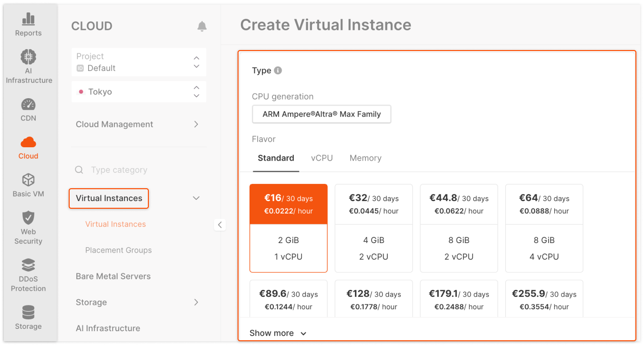Switch to the Memory flavor tab
Image resolution: width=644 pixels, height=346 pixels.
click(x=365, y=158)
